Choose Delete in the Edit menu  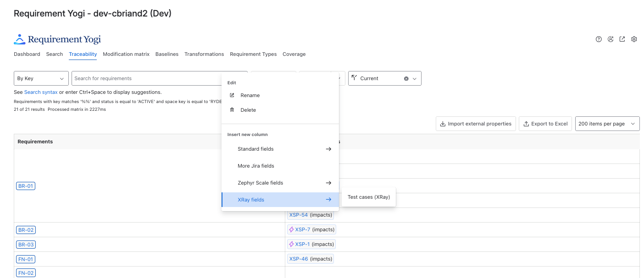point(280,110)
